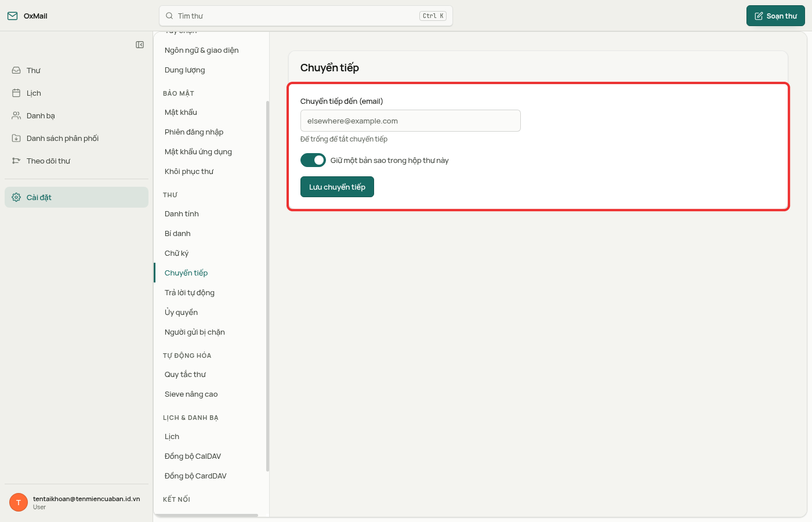Open Theo dõi thư tracking icon
The height and width of the screenshot is (522, 812).
pos(16,161)
